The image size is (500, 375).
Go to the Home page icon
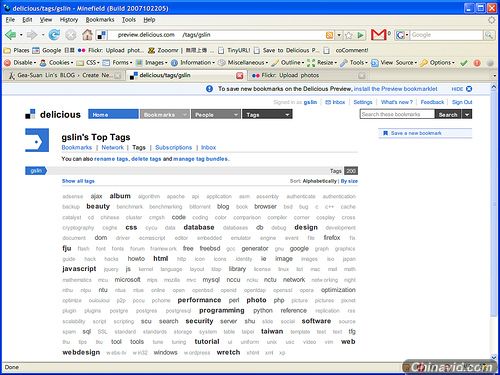pos(87,35)
